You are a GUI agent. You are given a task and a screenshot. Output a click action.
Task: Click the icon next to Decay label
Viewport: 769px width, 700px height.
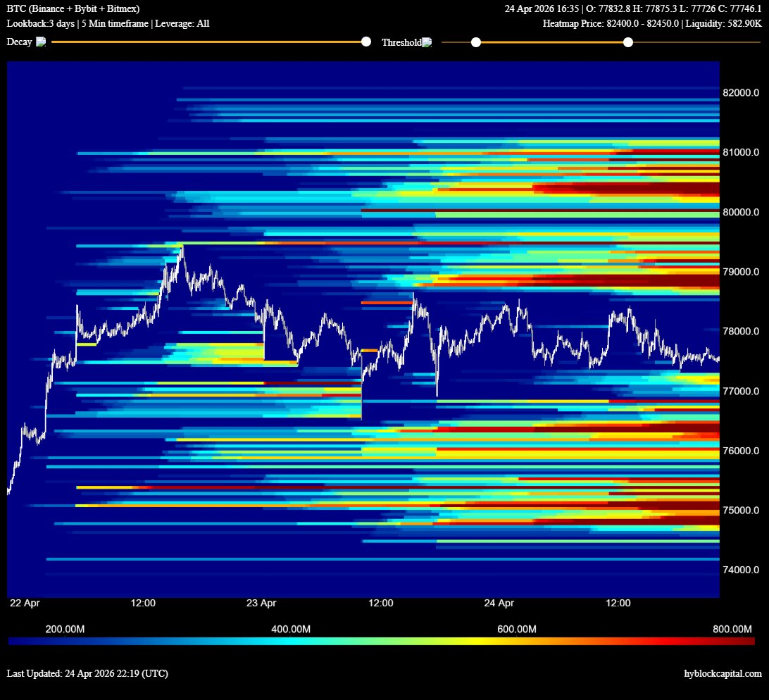(41, 42)
